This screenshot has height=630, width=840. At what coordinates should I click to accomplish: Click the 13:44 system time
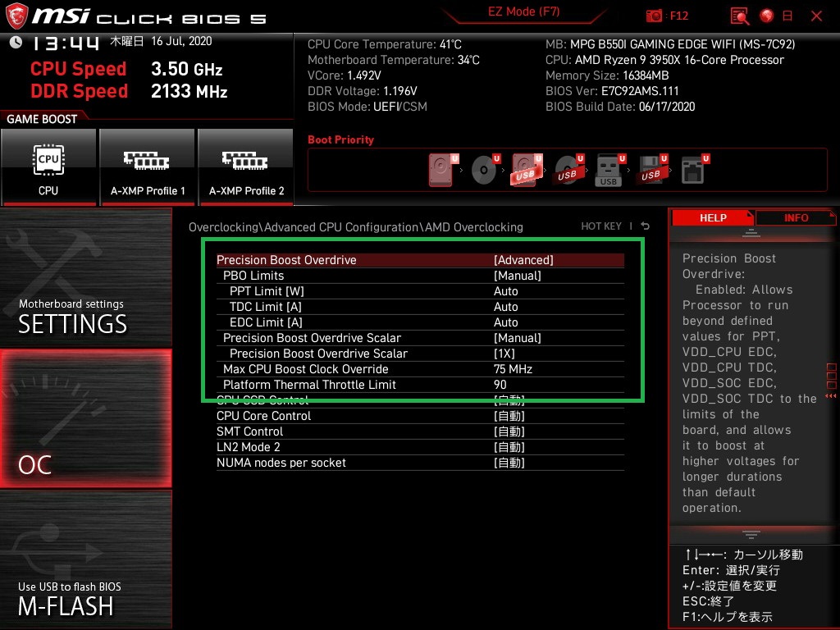pos(66,43)
